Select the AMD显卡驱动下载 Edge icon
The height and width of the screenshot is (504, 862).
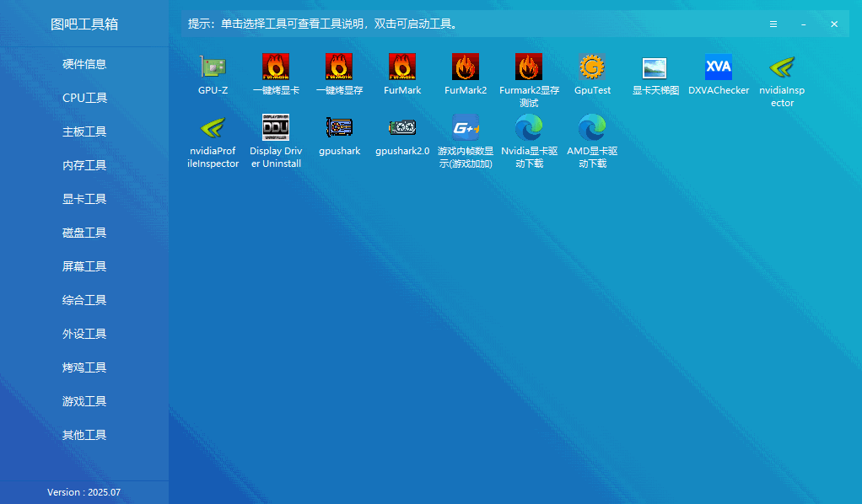[x=592, y=127]
